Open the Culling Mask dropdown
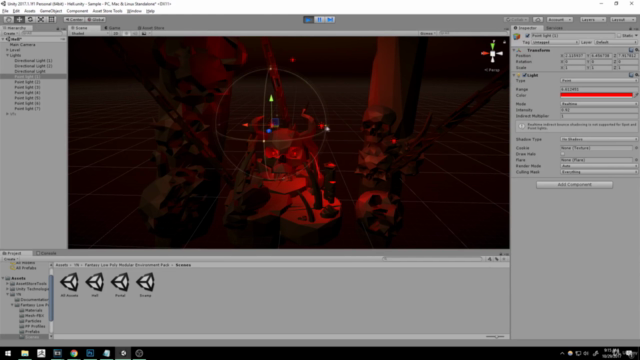640x360 pixels. pyautogui.click(x=599, y=172)
